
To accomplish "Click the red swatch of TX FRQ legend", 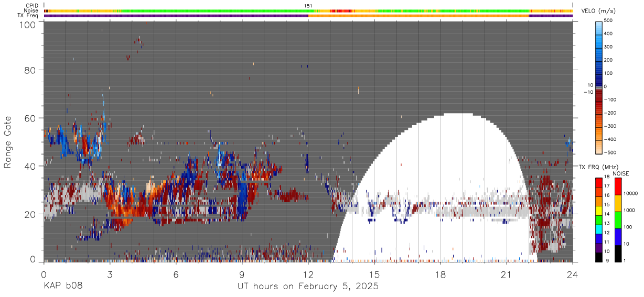I will tap(598, 183).
